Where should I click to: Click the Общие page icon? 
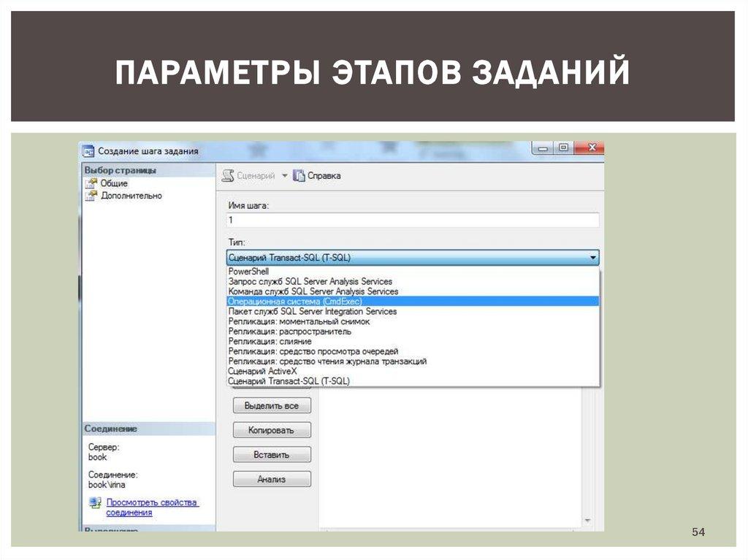point(91,184)
